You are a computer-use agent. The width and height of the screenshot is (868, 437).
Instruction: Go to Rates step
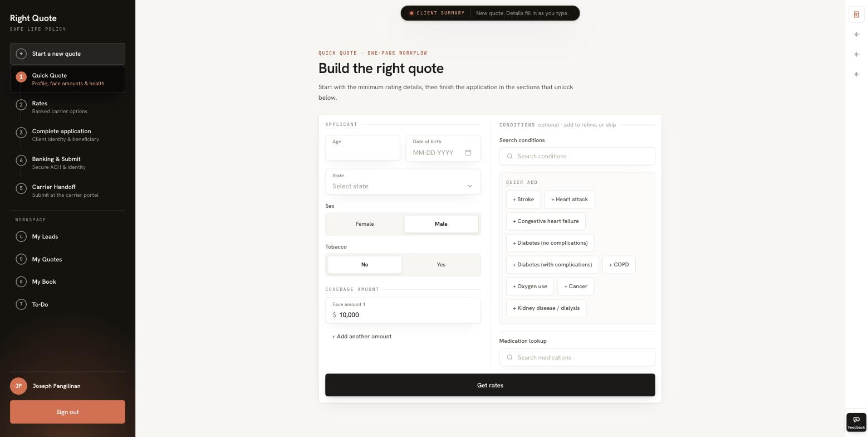tap(67, 107)
